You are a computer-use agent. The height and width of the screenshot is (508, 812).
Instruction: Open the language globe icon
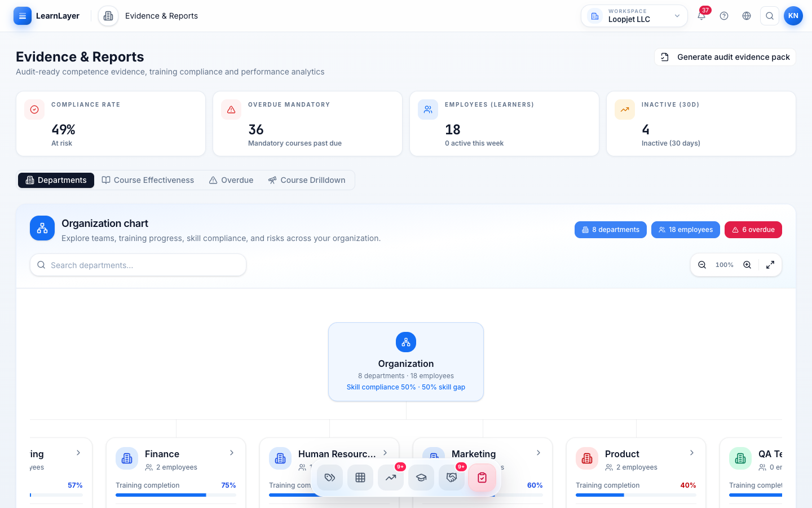(x=747, y=16)
